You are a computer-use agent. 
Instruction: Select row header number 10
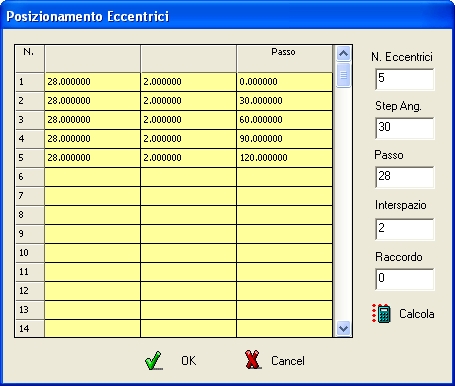(x=30, y=253)
